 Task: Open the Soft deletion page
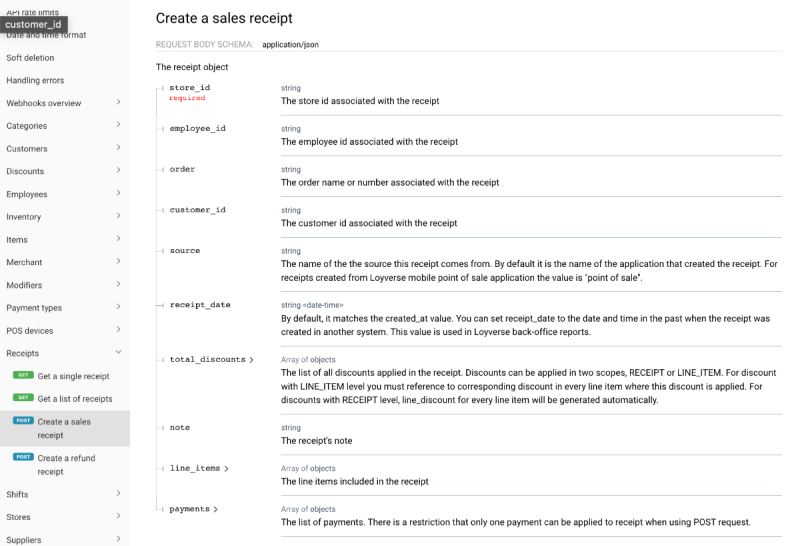tap(30, 58)
